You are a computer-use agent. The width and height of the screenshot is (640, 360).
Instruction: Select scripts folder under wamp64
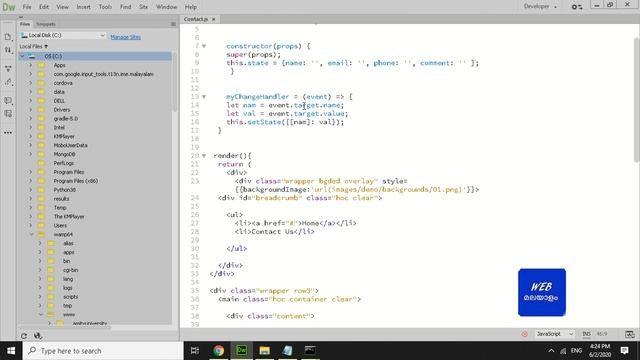[x=71, y=297]
